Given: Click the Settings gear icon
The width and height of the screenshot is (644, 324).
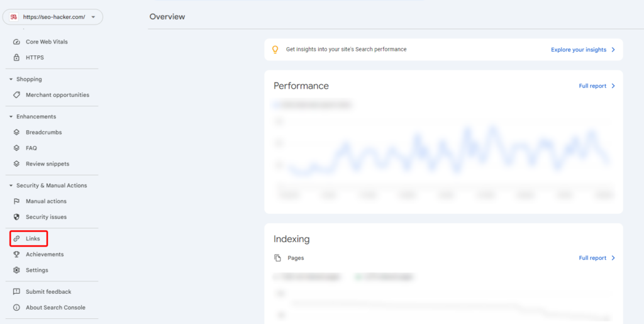Looking at the screenshot, I should tap(16, 271).
